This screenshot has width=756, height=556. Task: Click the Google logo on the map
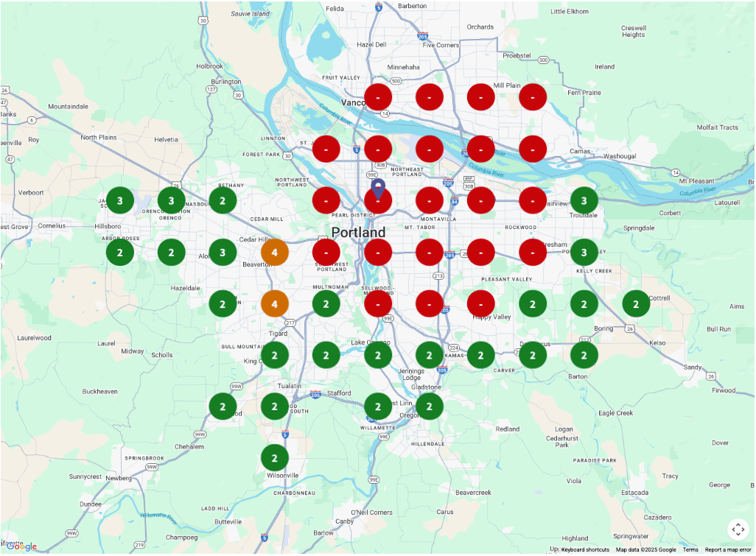click(x=21, y=546)
